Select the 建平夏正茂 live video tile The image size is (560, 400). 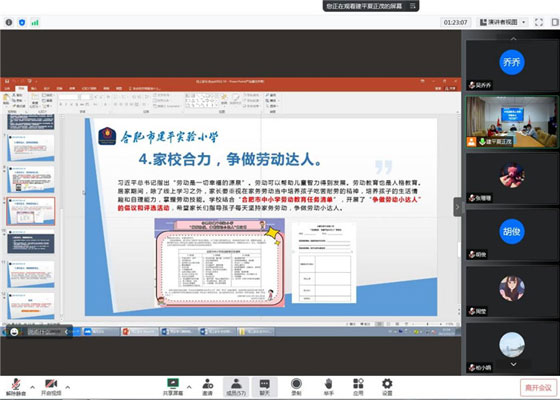(512, 122)
